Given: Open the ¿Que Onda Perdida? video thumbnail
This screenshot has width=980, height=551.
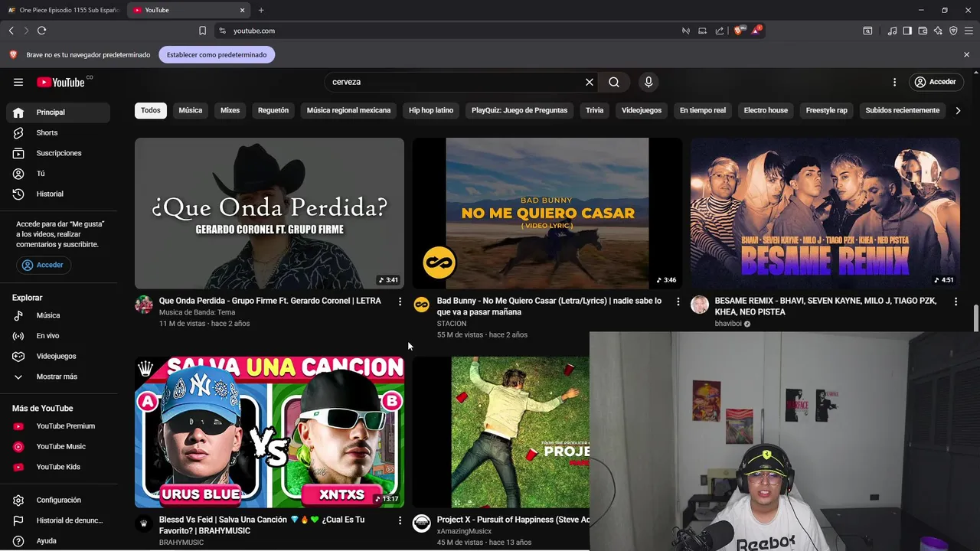Looking at the screenshot, I should [x=269, y=214].
